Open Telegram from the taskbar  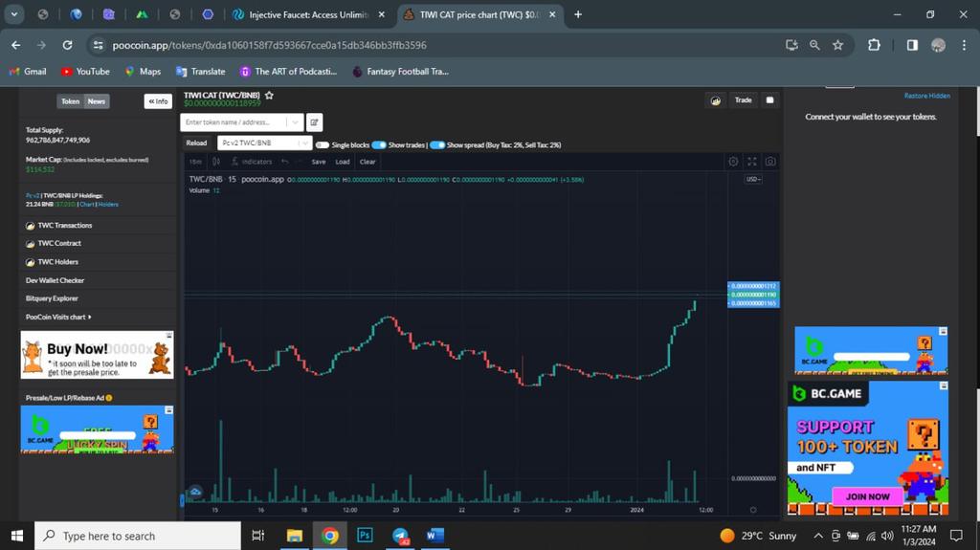click(x=400, y=536)
